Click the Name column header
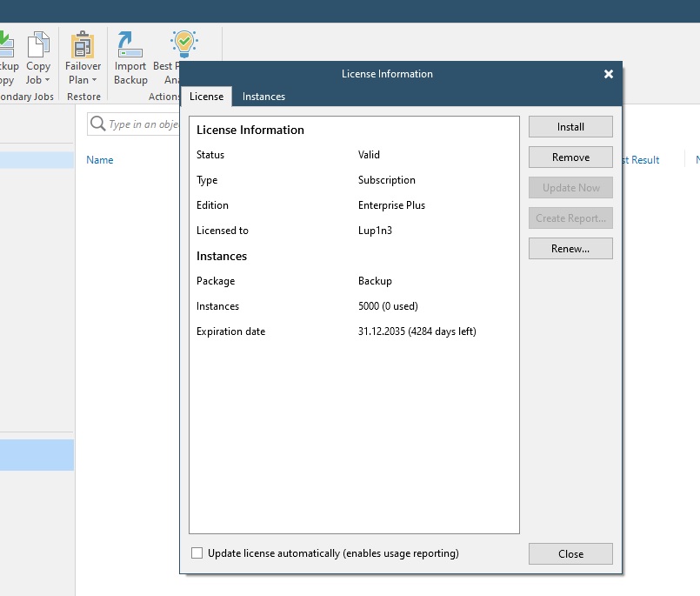Image resolution: width=700 pixels, height=596 pixels. click(x=99, y=160)
